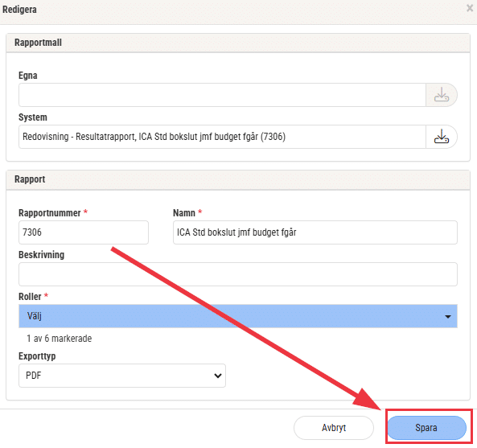Click the '1 av 6 markerade' text

[60, 339]
